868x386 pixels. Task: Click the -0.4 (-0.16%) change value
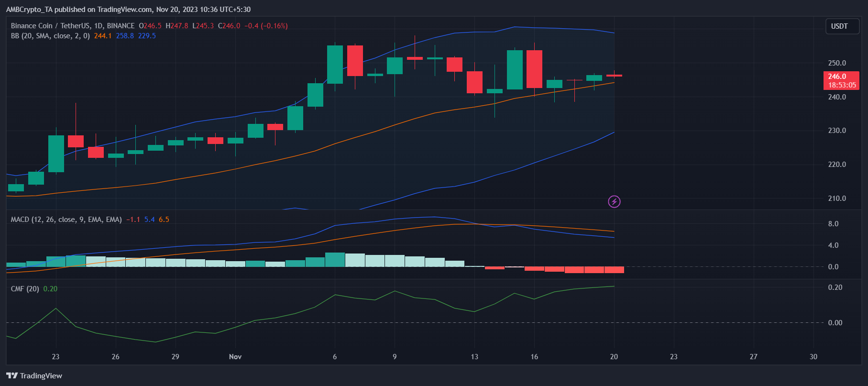(x=266, y=26)
